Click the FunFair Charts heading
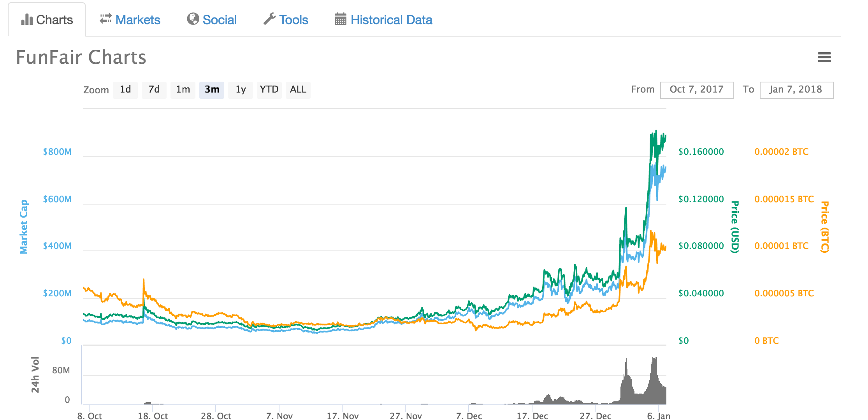 point(81,58)
